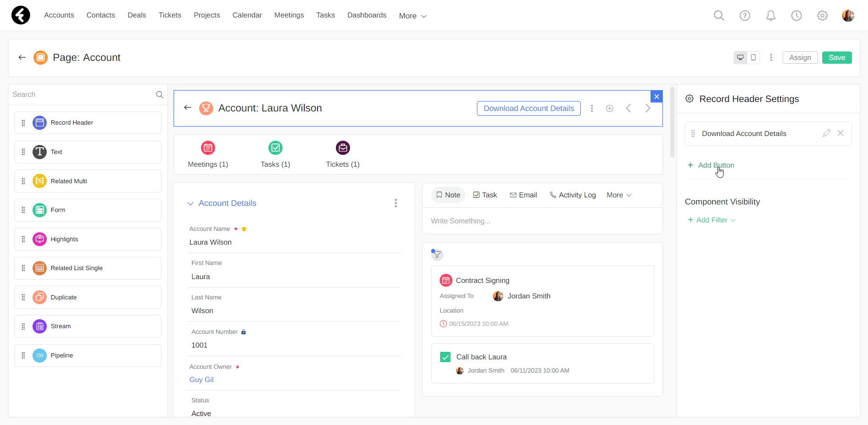The height and width of the screenshot is (425, 868).
Task: Go back from Page: Account
Action: [x=22, y=58]
